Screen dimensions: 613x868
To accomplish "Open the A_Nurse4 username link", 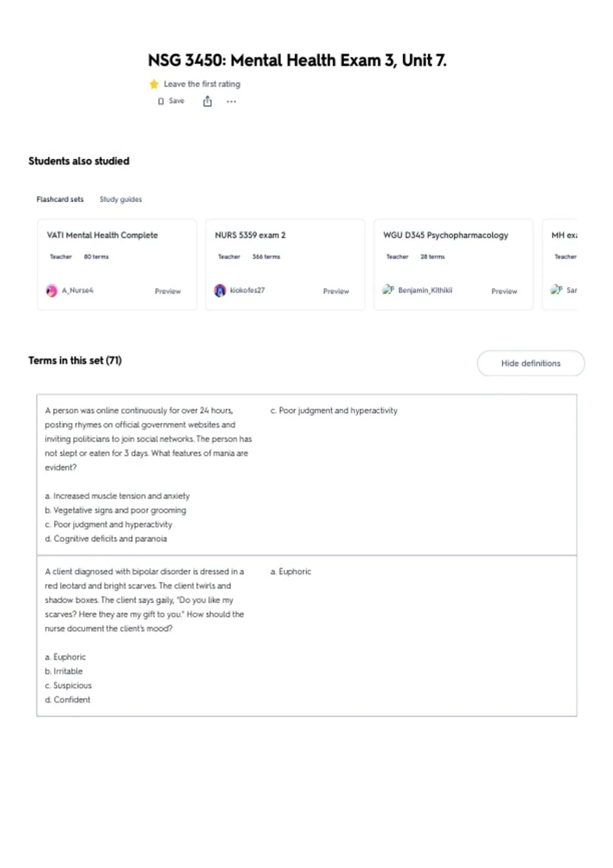I will pyautogui.click(x=78, y=290).
